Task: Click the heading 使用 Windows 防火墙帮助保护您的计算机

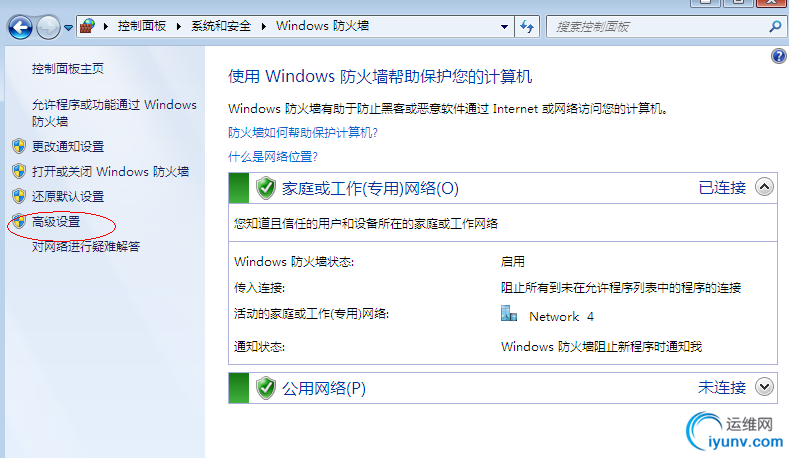Action: [380, 77]
